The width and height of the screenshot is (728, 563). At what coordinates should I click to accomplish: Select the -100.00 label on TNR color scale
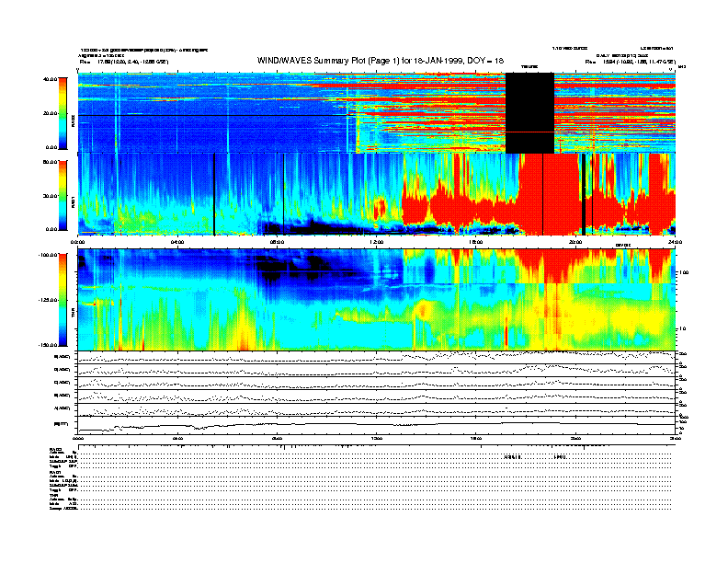(x=49, y=255)
